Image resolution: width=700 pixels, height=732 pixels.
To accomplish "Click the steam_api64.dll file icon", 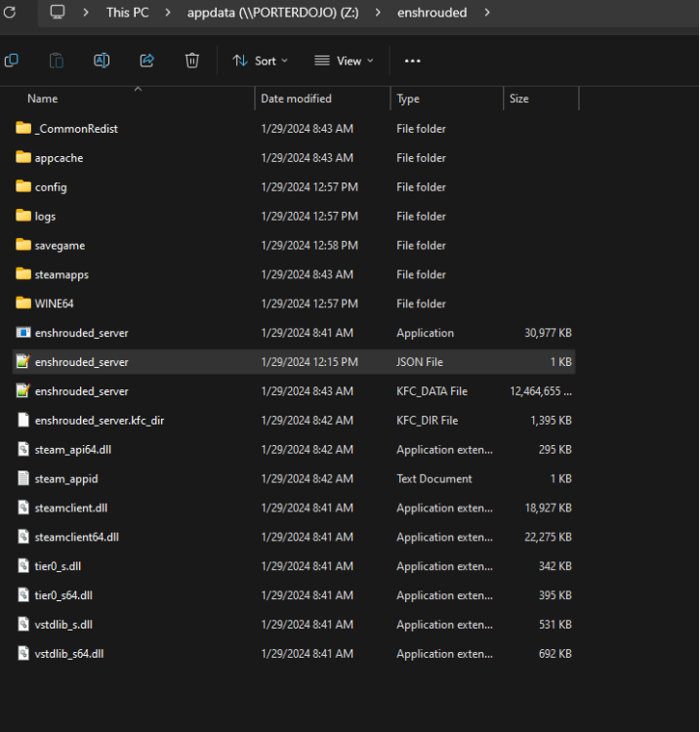I will click(23, 449).
